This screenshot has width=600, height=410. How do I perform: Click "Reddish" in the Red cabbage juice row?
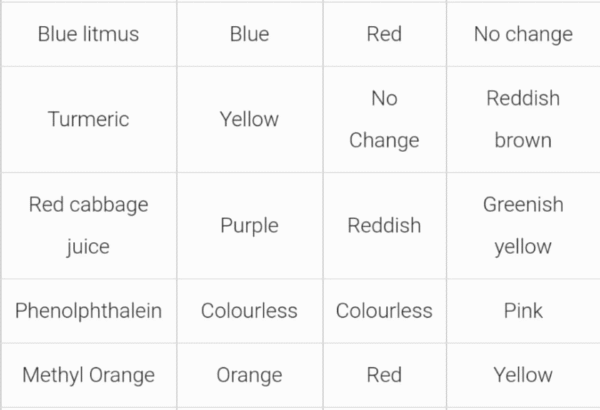[x=384, y=225]
